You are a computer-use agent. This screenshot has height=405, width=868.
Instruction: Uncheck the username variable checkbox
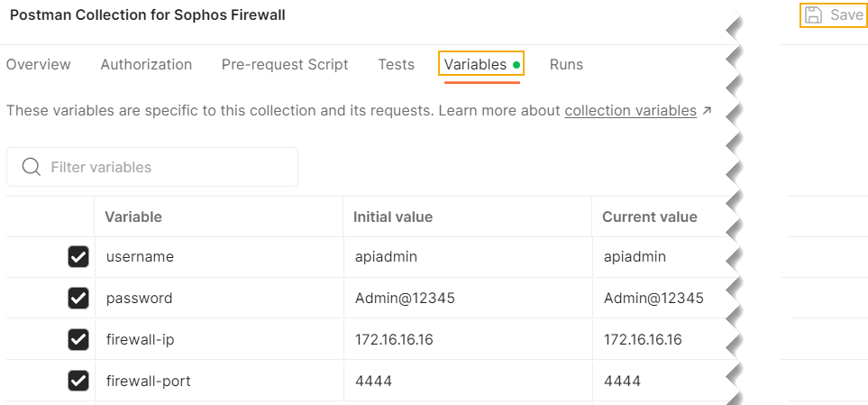pyautogui.click(x=78, y=257)
